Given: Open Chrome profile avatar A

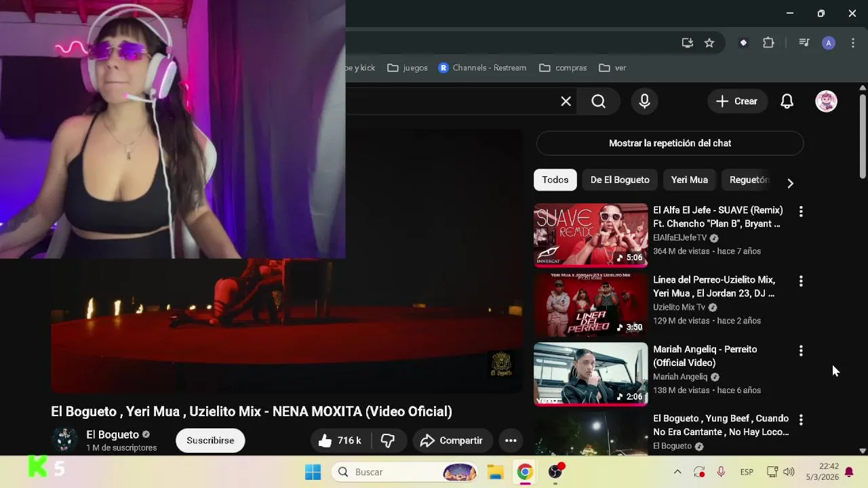Looking at the screenshot, I should click(x=828, y=43).
